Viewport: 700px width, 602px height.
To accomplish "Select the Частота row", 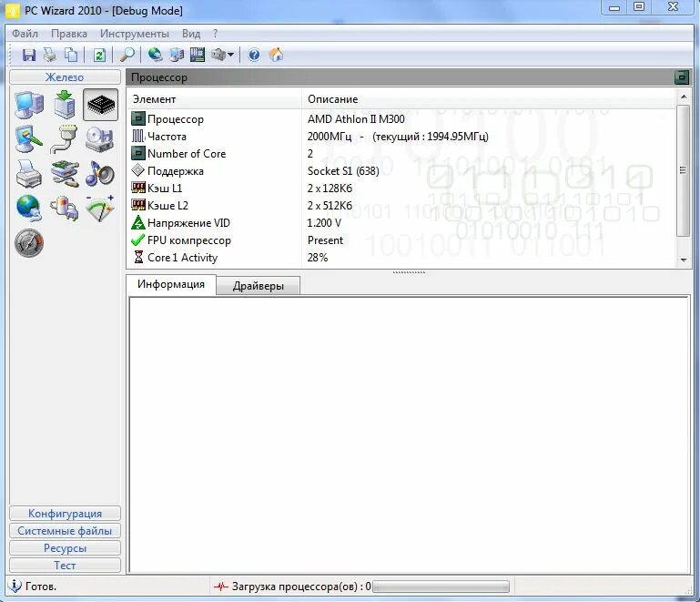I will pyautogui.click(x=401, y=137).
